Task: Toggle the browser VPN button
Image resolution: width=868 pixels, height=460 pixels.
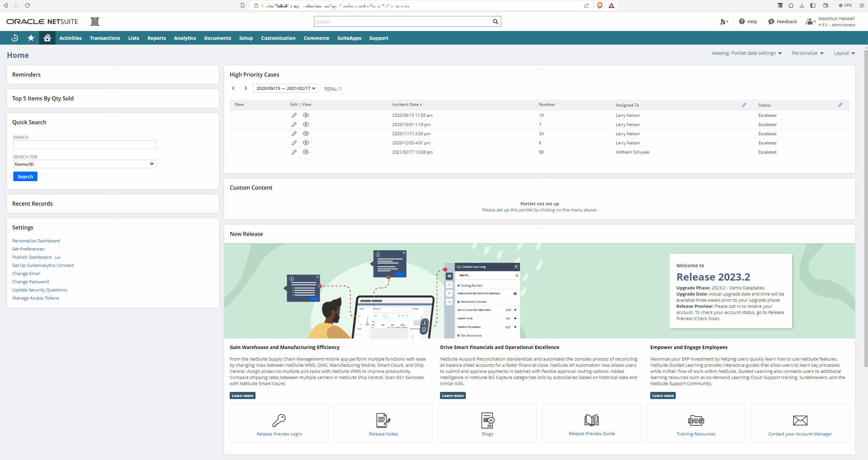Action: click(846, 5)
